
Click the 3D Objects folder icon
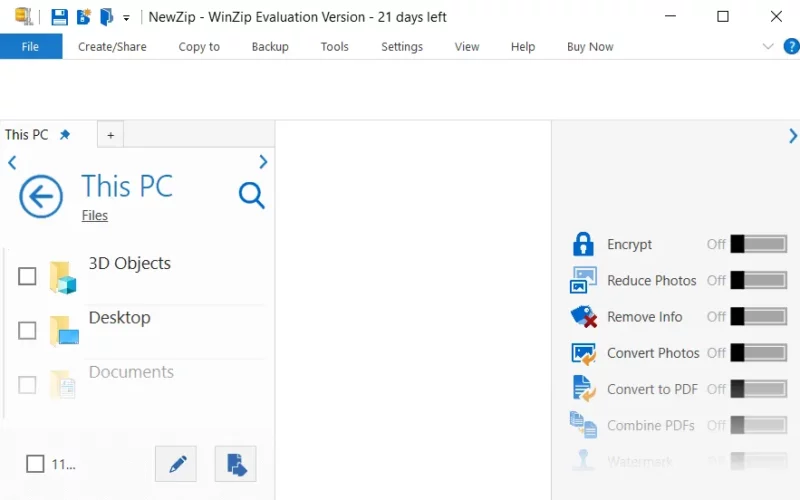point(63,278)
